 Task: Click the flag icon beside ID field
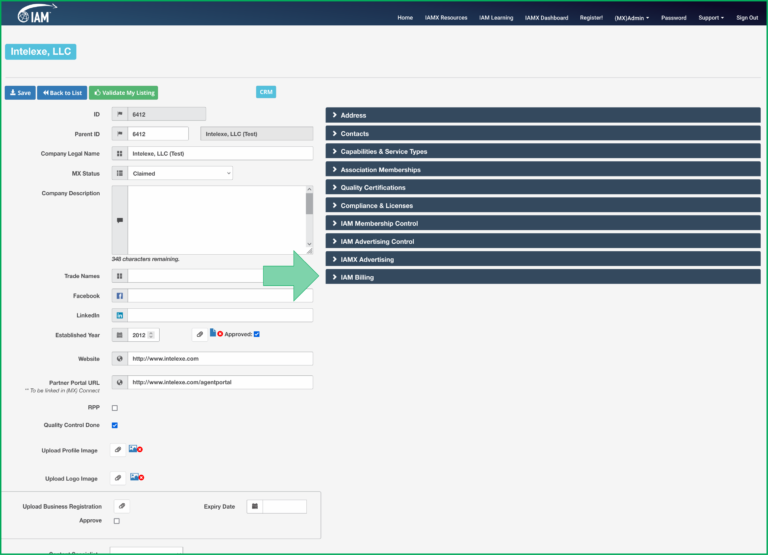click(120, 114)
